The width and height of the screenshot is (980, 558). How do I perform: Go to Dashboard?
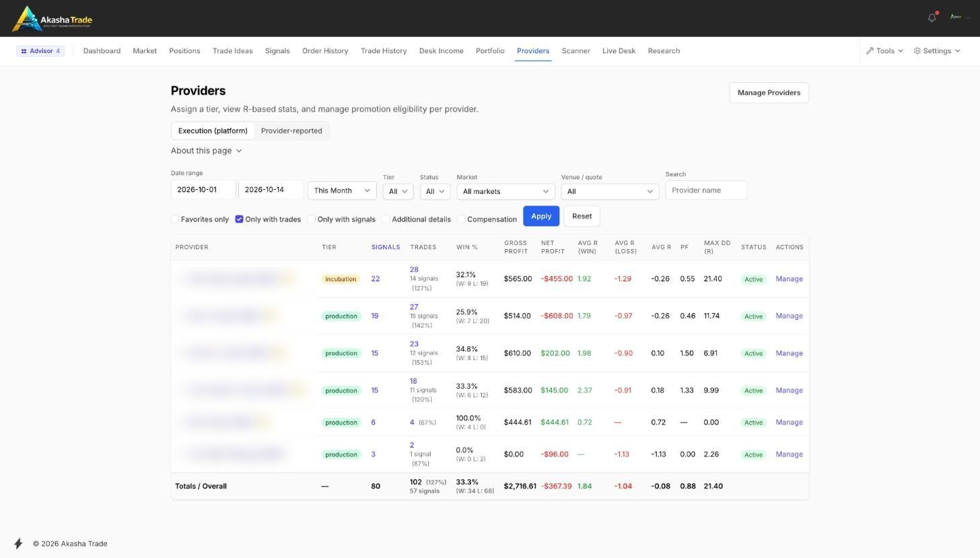point(102,51)
